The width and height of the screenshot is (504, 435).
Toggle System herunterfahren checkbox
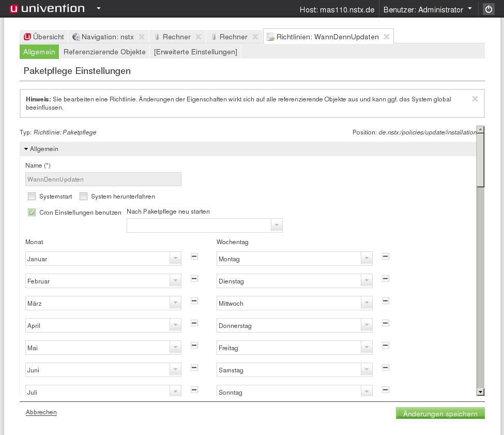pos(84,197)
